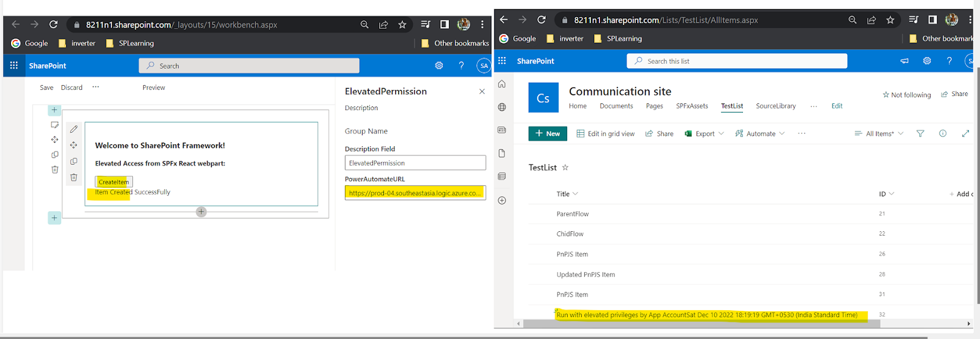Screen dimensions: 980x339
Task: Open Documents in site navigation
Action: click(x=616, y=106)
